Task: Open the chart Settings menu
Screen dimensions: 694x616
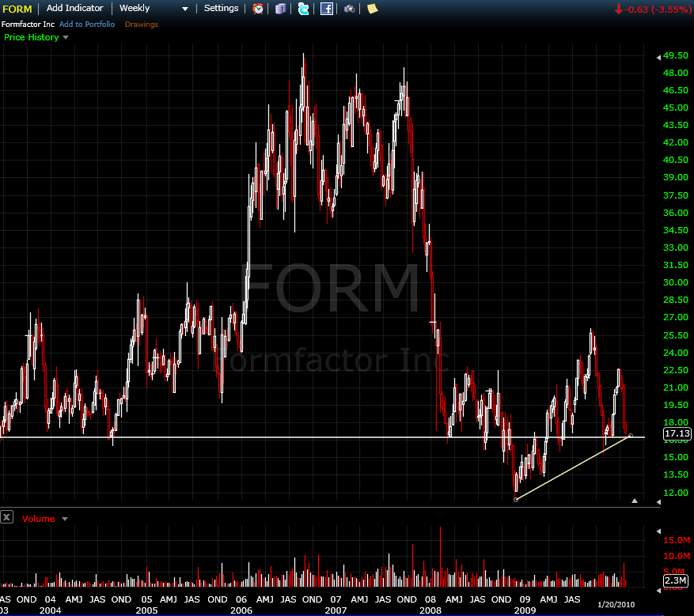Action: (x=221, y=8)
